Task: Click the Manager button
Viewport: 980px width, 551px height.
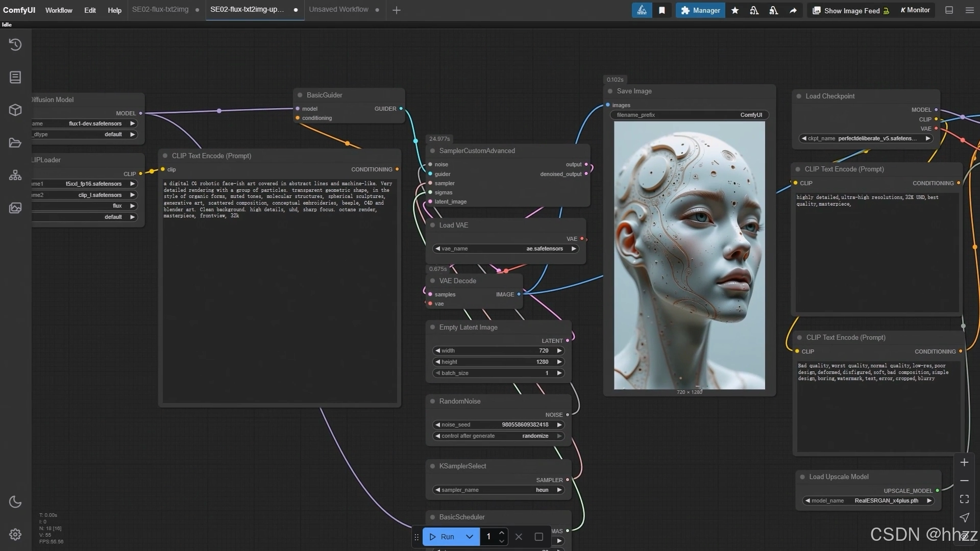Action: click(x=700, y=10)
